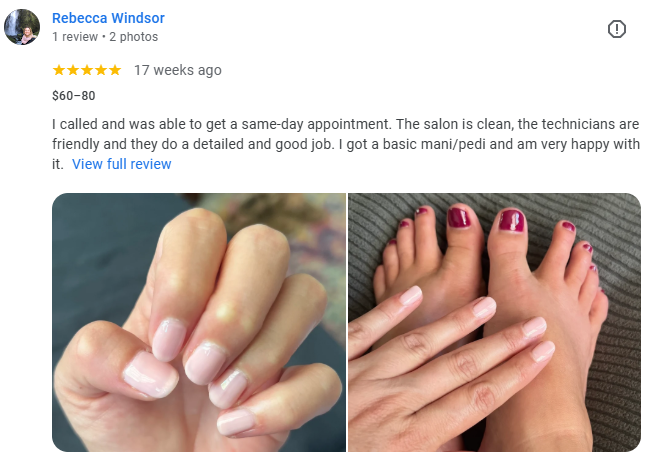Click the second yellow rating star
This screenshot has height=460, width=651.
pyautogui.click(x=73, y=70)
